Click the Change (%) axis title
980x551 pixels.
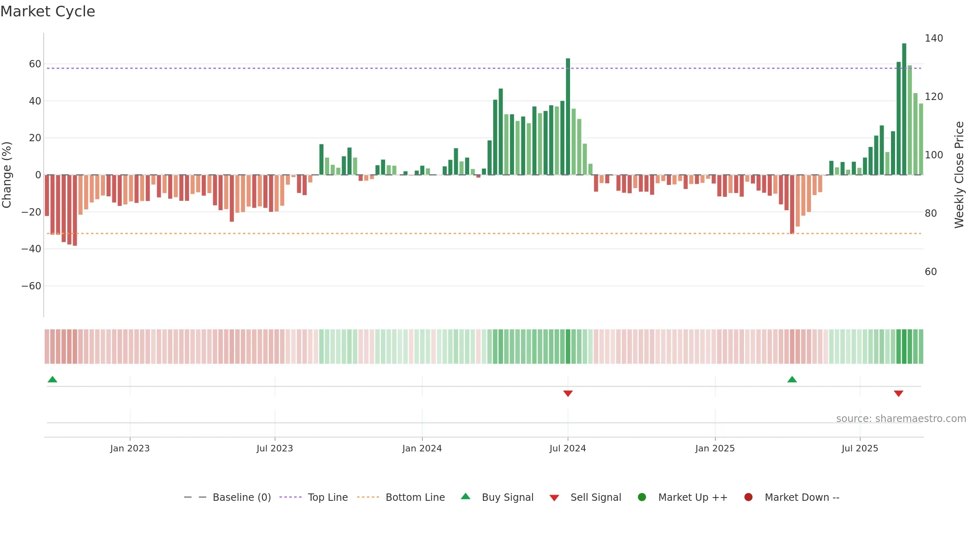(x=7, y=175)
